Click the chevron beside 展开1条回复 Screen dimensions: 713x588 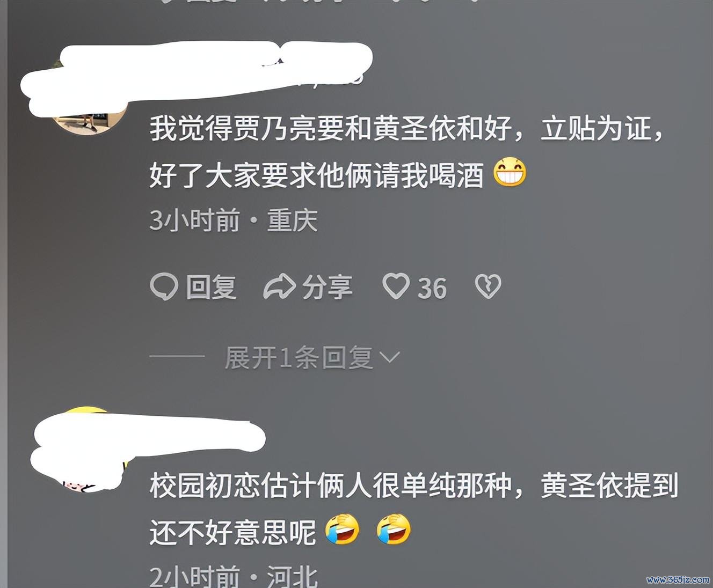click(x=390, y=357)
